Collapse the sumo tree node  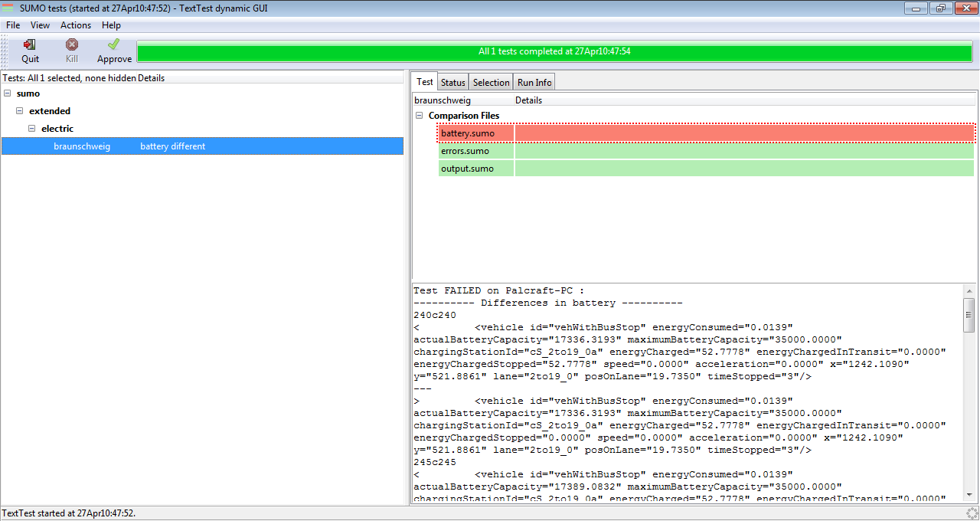[8, 93]
